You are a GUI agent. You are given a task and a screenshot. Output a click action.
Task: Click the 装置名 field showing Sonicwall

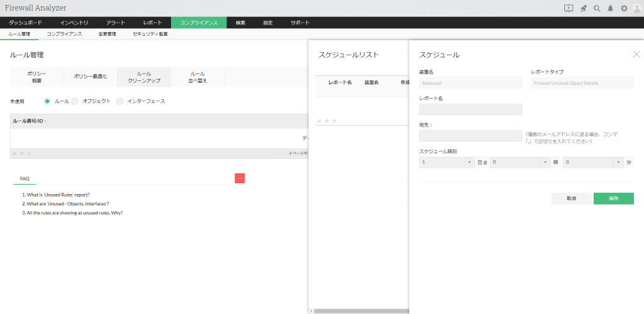(x=470, y=83)
